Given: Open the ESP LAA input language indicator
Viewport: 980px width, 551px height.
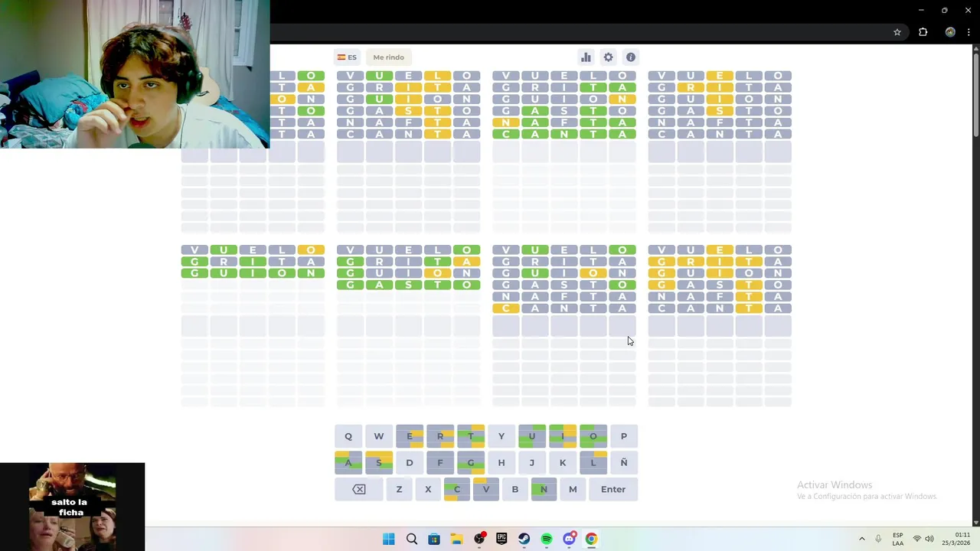Looking at the screenshot, I should (898, 539).
